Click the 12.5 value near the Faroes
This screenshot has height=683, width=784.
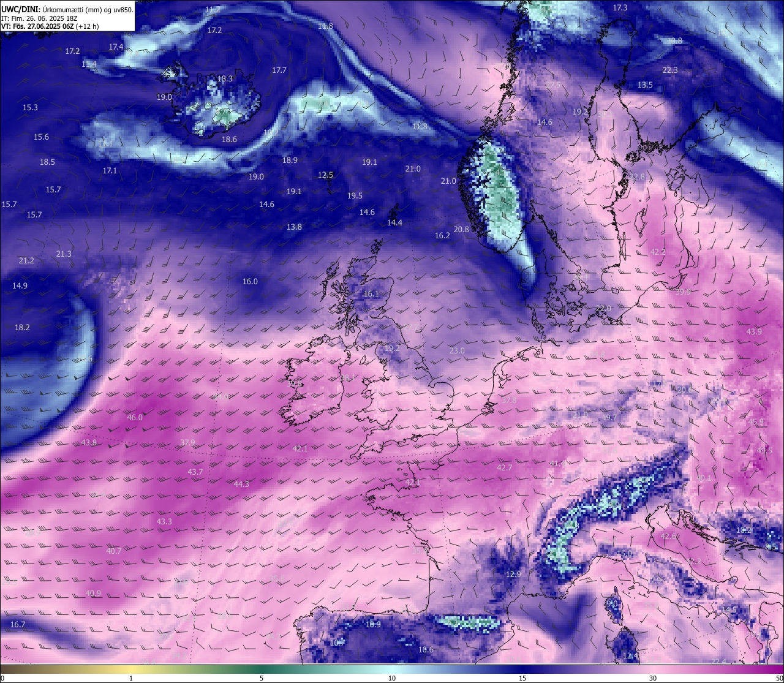point(325,175)
